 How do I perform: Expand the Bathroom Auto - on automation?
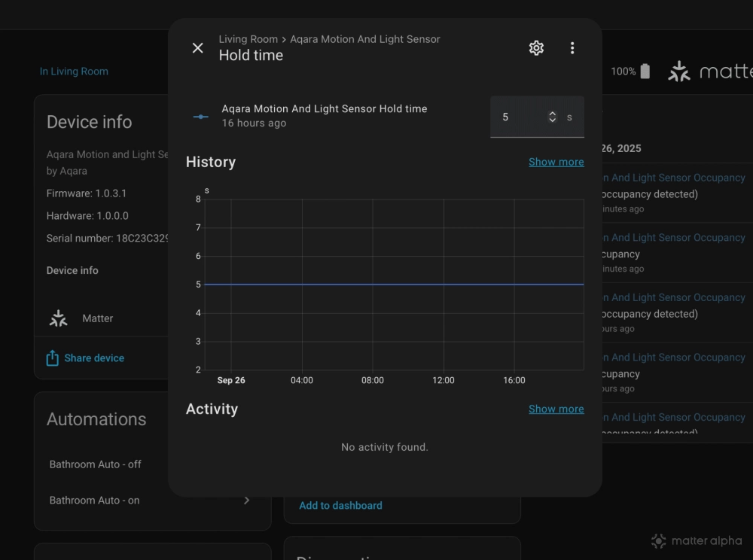click(246, 500)
